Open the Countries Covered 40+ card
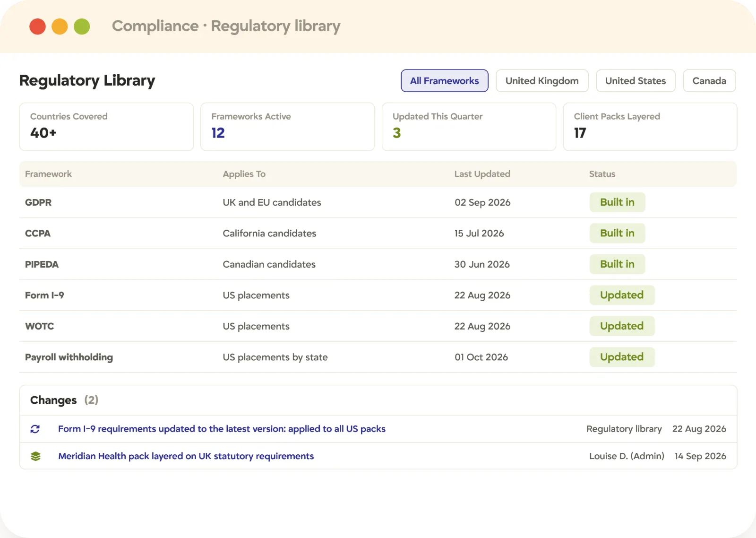756x538 pixels. (x=106, y=127)
